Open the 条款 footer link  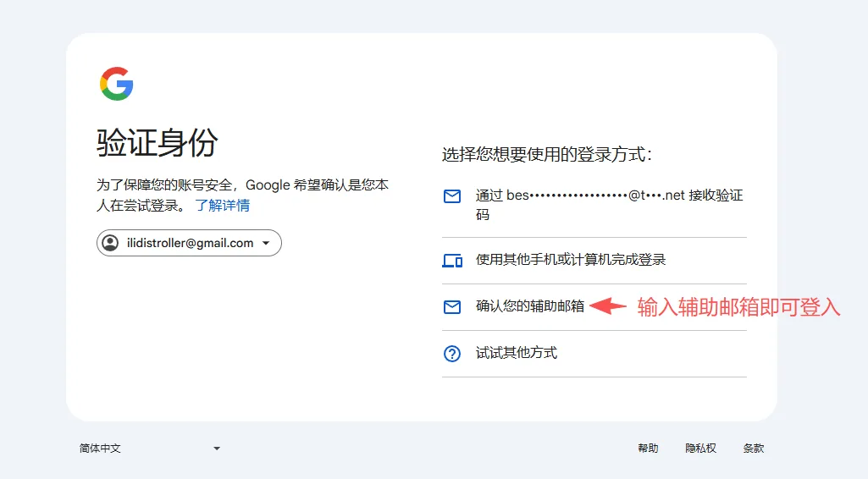(754, 449)
